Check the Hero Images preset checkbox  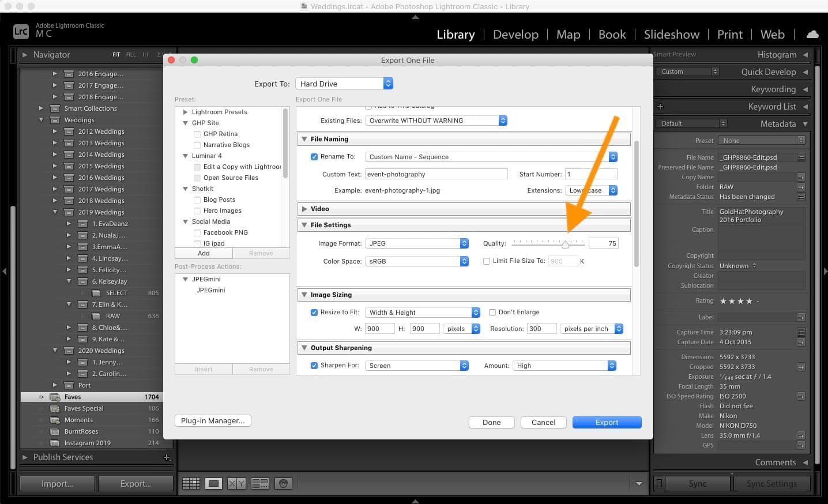197,210
